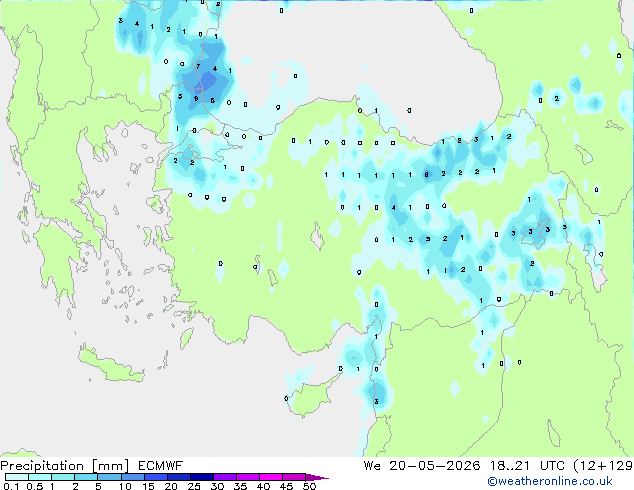Select the 45–50 mm legend swatch
Screen dimensions: 634x490
(x=294, y=477)
